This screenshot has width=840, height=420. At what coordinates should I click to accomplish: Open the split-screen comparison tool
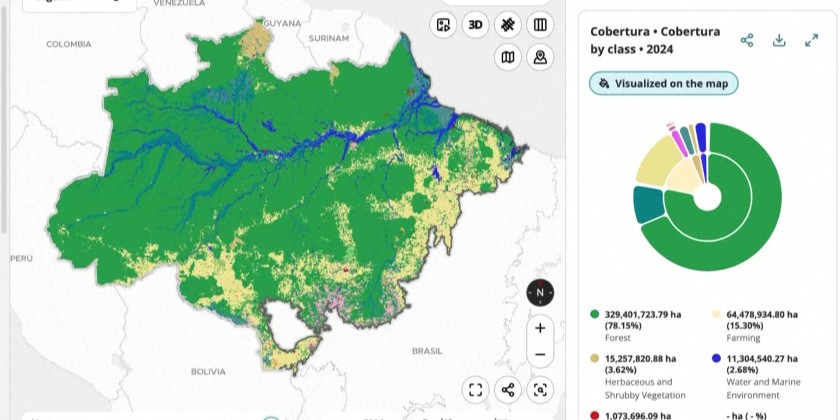click(540, 25)
